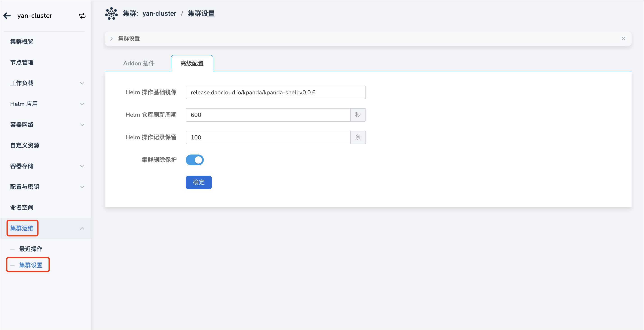Click the Helm 操作基础镜像 input field
Viewport: 644px width, 330px height.
pos(275,93)
